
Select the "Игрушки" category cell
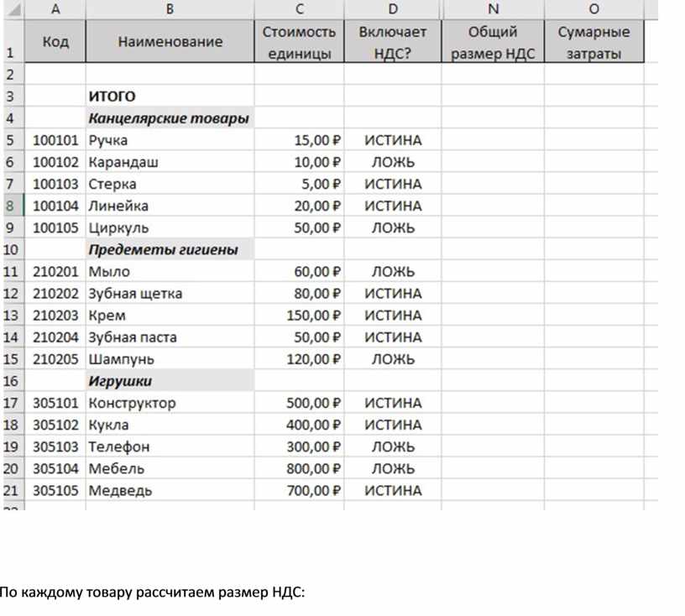[x=170, y=381]
